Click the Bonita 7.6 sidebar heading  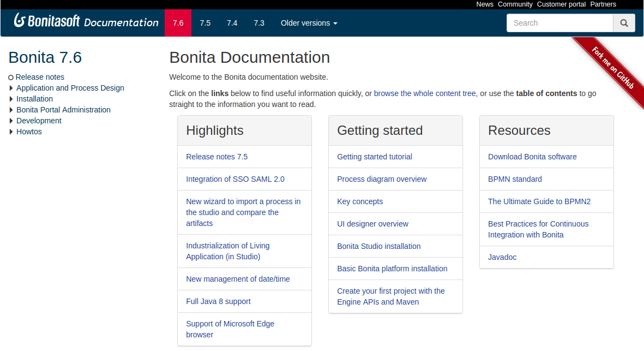coord(45,57)
